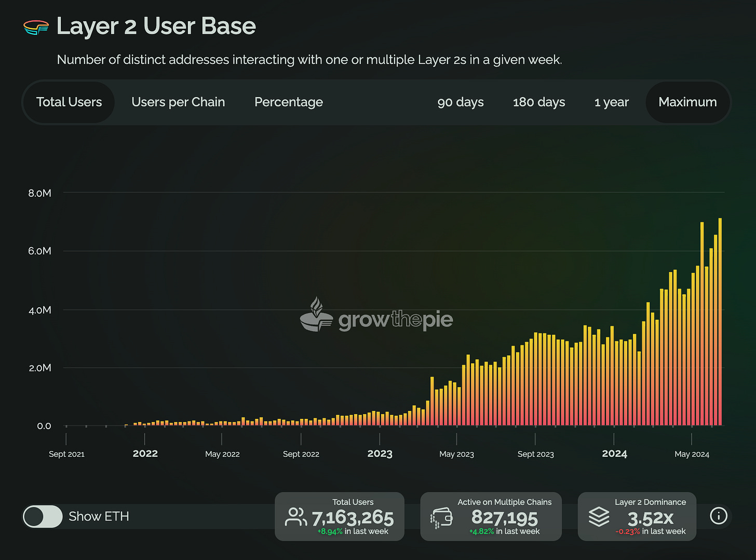This screenshot has height=560, width=756.
Task: Click the Total Users 7,163,265 card
Action: 340,516
